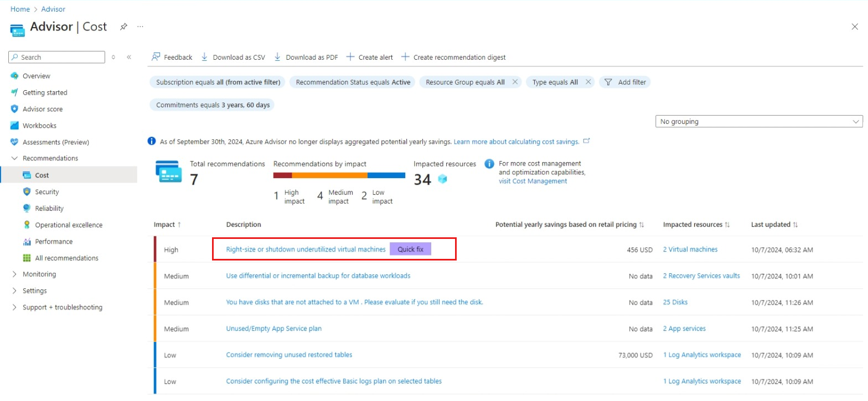Screen dimensions: 868x401
Task: Open the No grouping dropdown
Action: click(758, 121)
